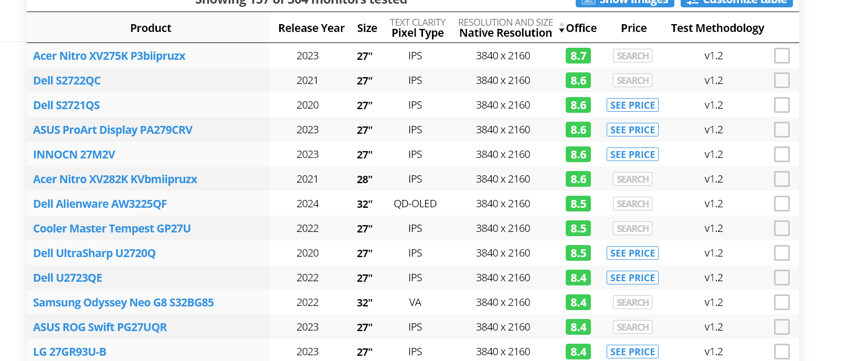
Task: Click v1.2 methodology of Dell S2722QC
Action: [714, 80]
